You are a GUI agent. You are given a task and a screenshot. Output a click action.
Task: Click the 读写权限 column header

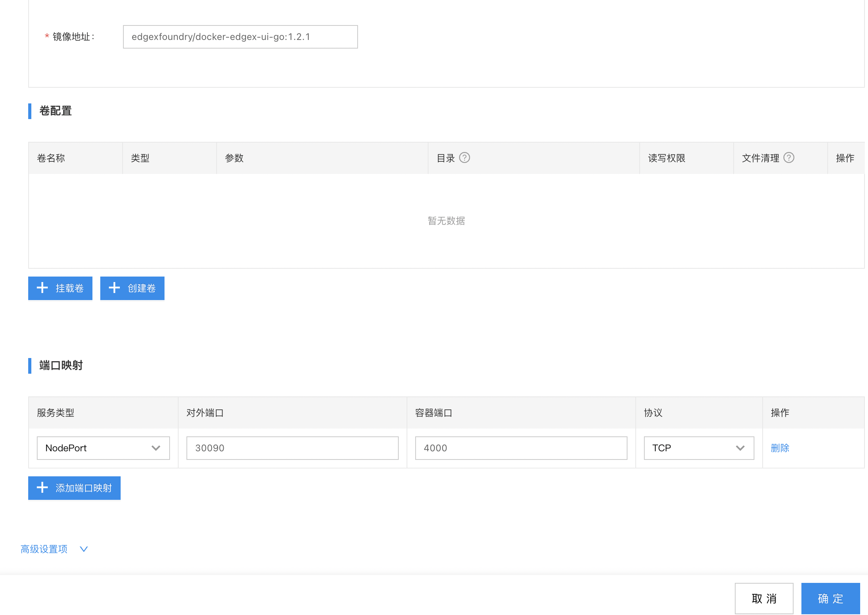click(x=666, y=158)
